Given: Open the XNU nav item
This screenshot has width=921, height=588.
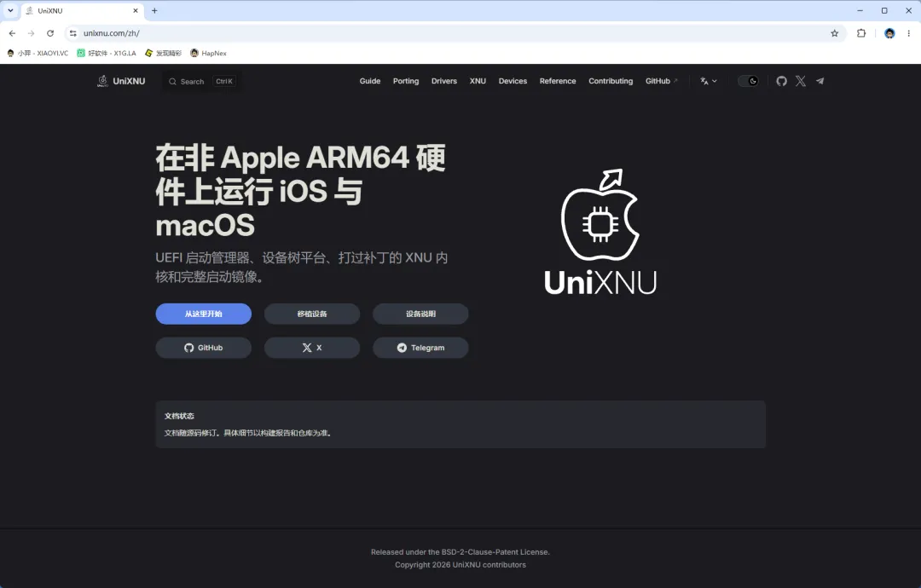Looking at the screenshot, I should pyautogui.click(x=478, y=81).
